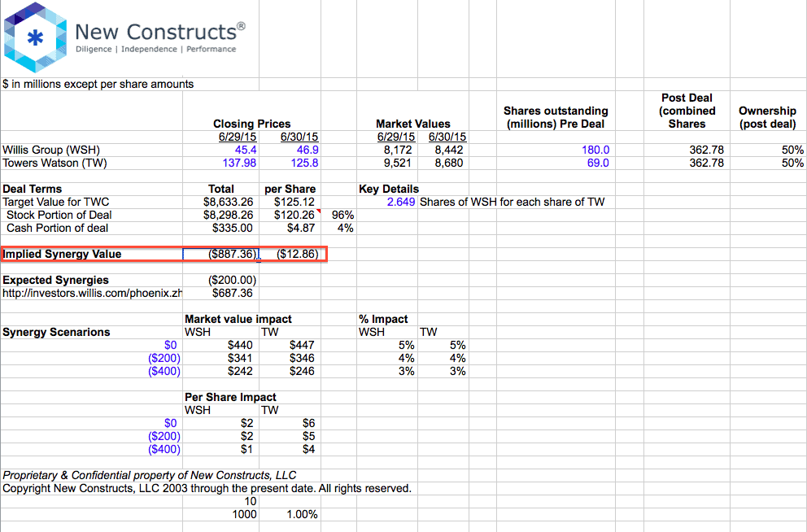Click exchange ratio value 2.649
This screenshot has width=807, height=532.
coord(400,202)
